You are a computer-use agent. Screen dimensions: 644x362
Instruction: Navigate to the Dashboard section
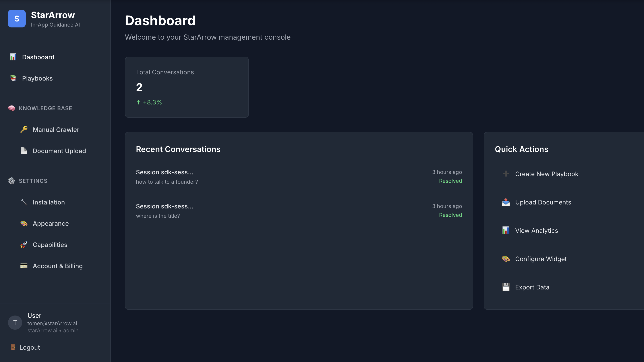[38, 57]
